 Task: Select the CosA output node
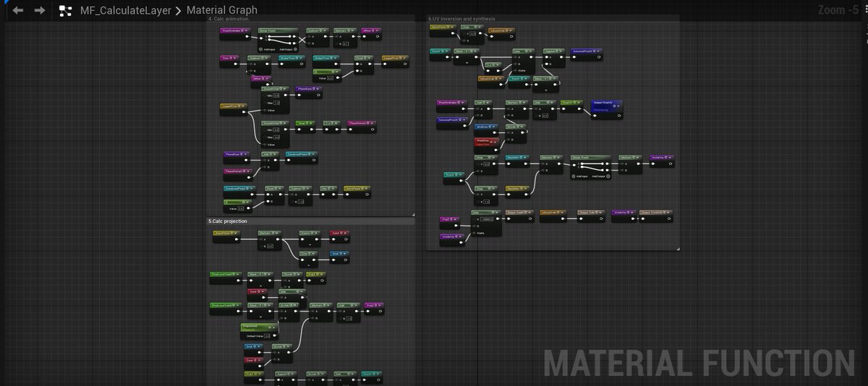[340, 236]
